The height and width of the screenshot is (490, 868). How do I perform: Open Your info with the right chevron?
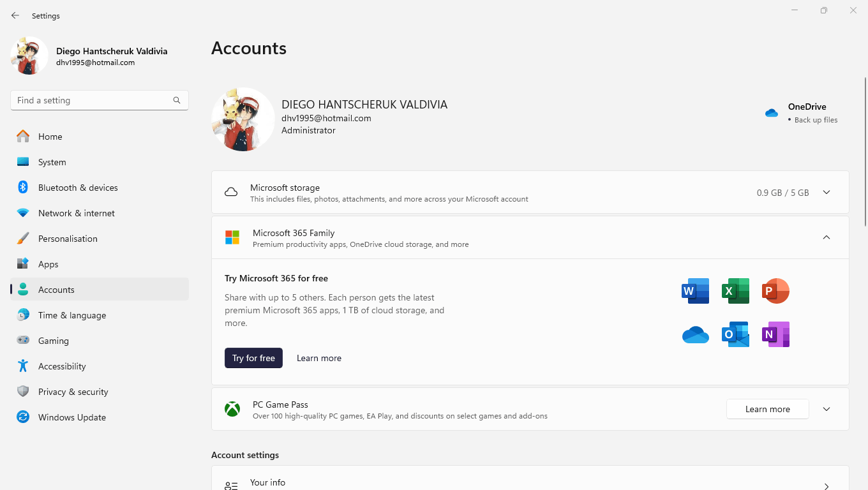827,486
